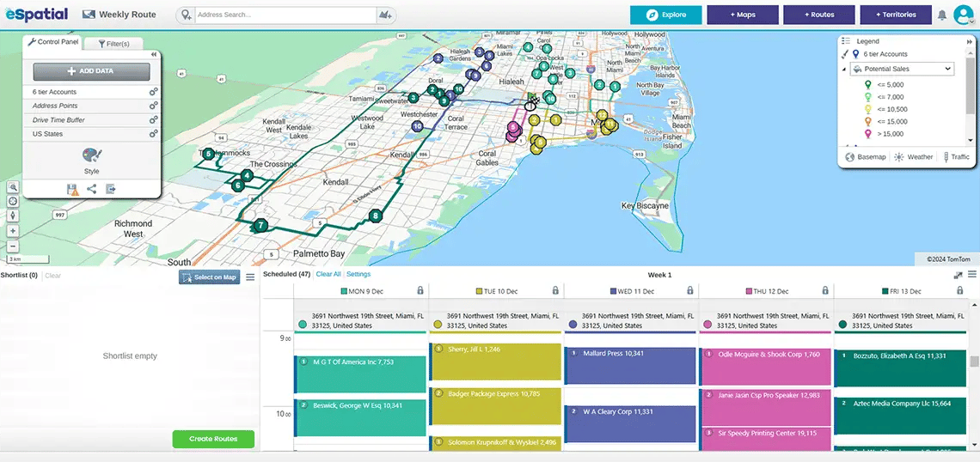Click the locate target map tool
The height and width of the screenshot is (462, 980).
click(x=13, y=201)
